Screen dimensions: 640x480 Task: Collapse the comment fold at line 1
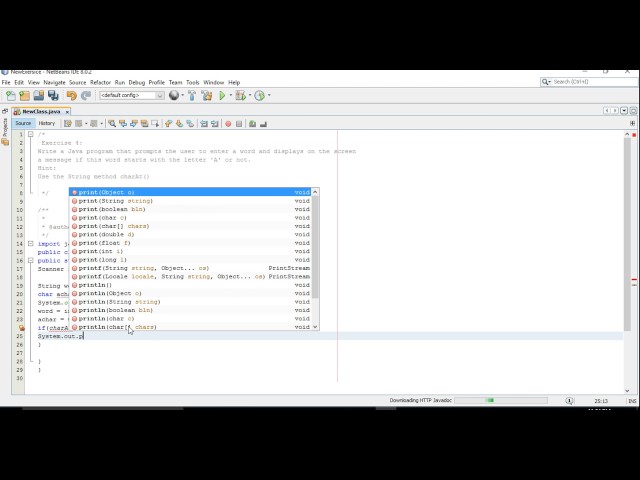point(31,134)
